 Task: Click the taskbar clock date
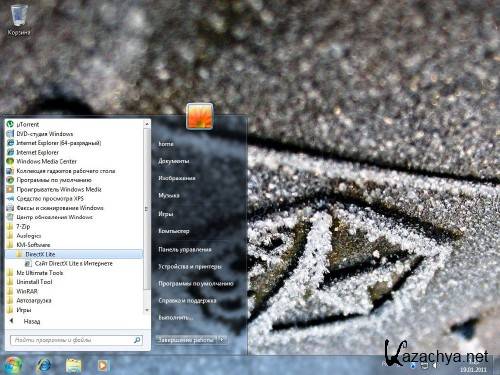coord(473,370)
